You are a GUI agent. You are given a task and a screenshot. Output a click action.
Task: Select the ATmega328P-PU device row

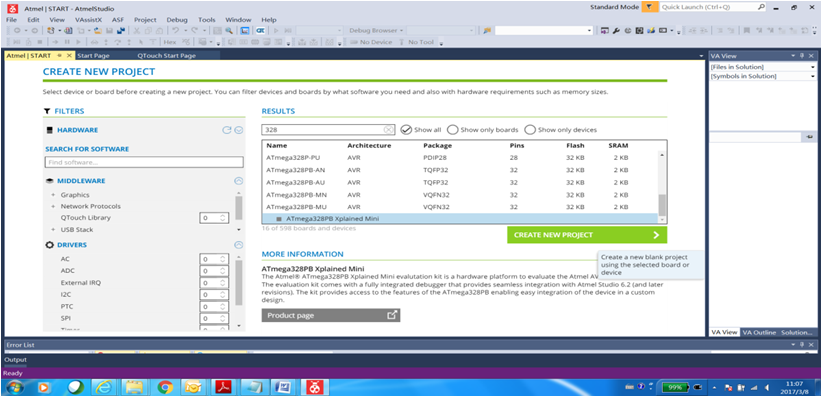point(460,157)
